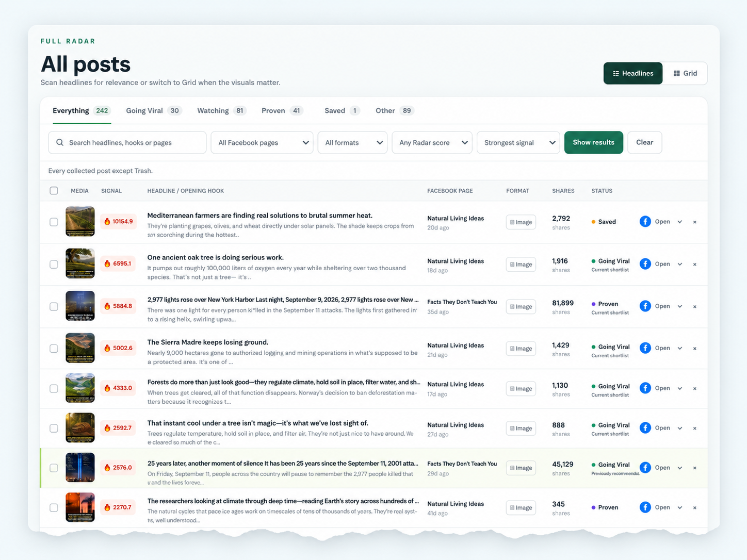The image size is (747, 560).
Task: Remove the Sierra Madre post with X
Action: (x=695, y=349)
